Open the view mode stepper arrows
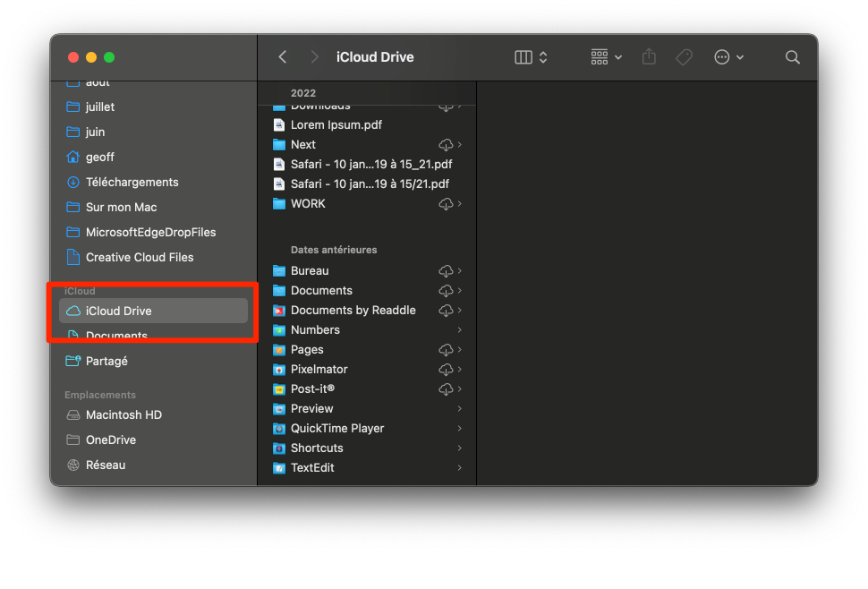This screenshot has width=868, height=589. [543, 57]
